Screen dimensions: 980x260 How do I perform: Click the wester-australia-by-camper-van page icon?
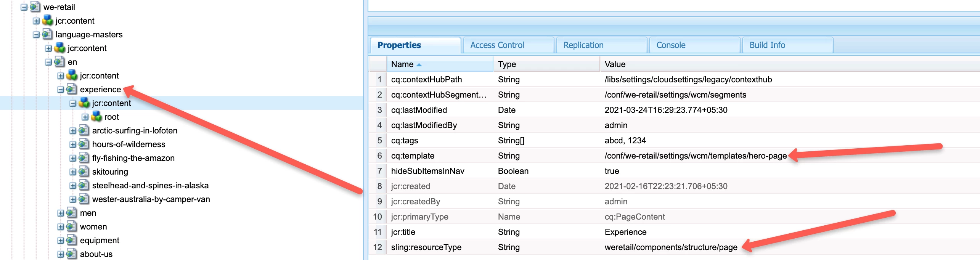(x=84, y=199)
